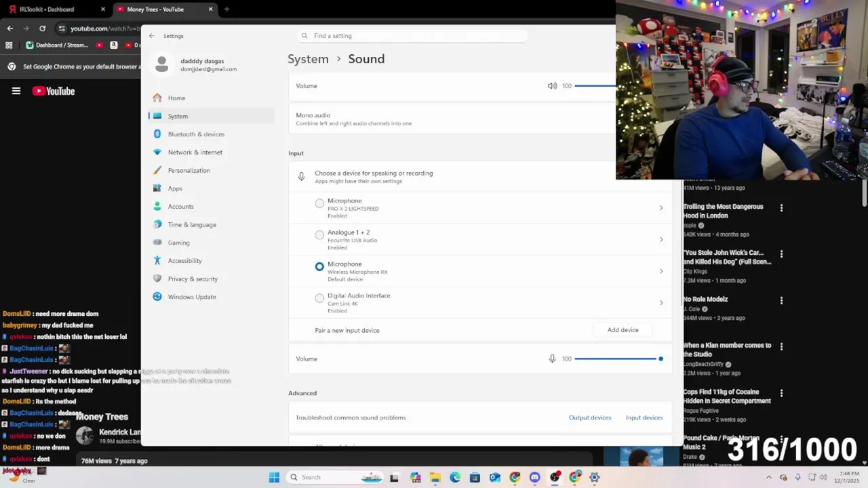Open a new Chrome tab
Image resolution: width=868 pixels, height=488 pixels.
[x=226, y=9]
